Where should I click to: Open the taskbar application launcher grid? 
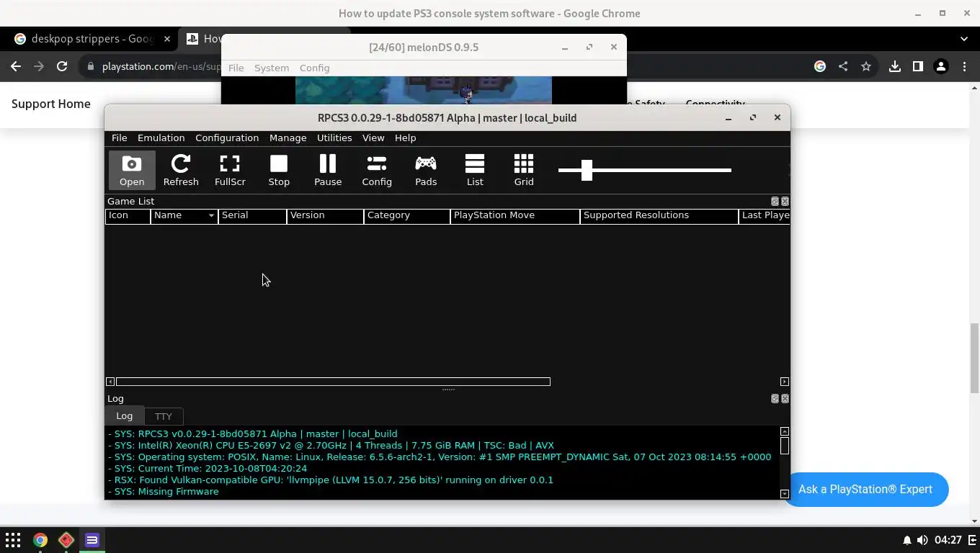tap(13, 540)
